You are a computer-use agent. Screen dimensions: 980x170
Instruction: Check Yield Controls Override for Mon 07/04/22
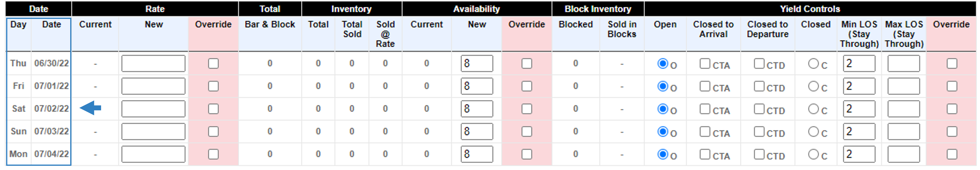point(952,154)
